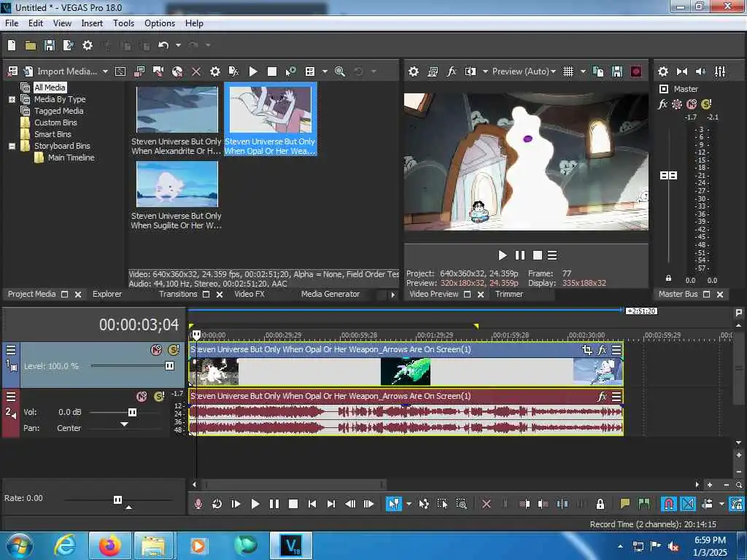Open Event Pan/Crop on video event
This screenshot has height=560, width=747.
coord(587,350)
